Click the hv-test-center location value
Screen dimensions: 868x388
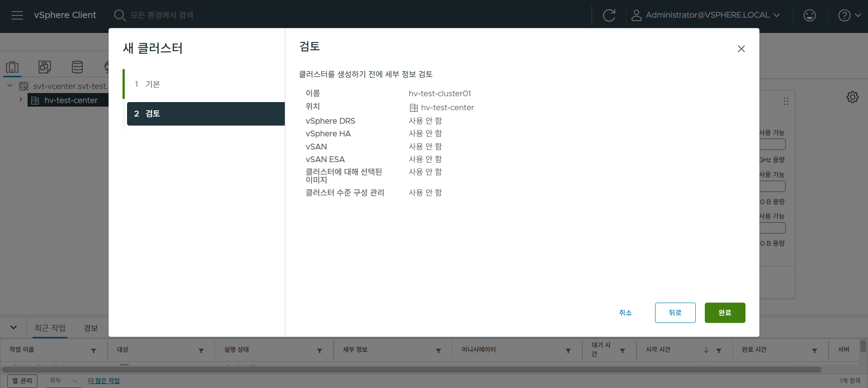448,108
